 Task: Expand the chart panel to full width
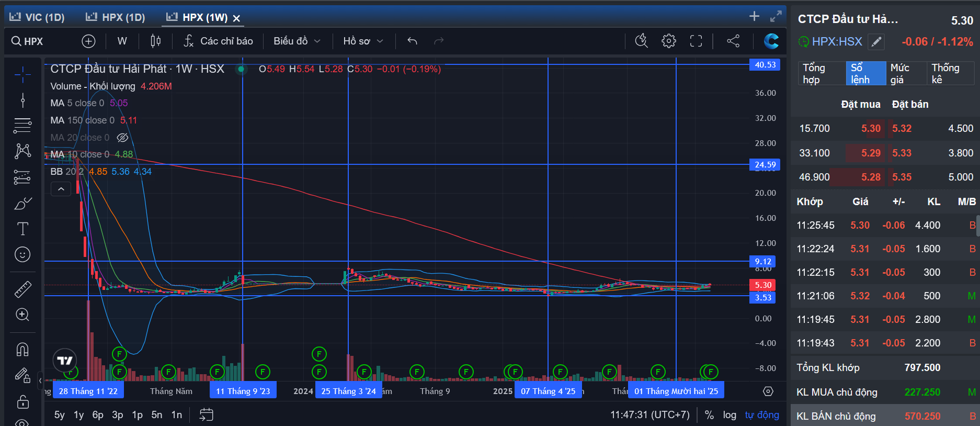tap(776, 16)
